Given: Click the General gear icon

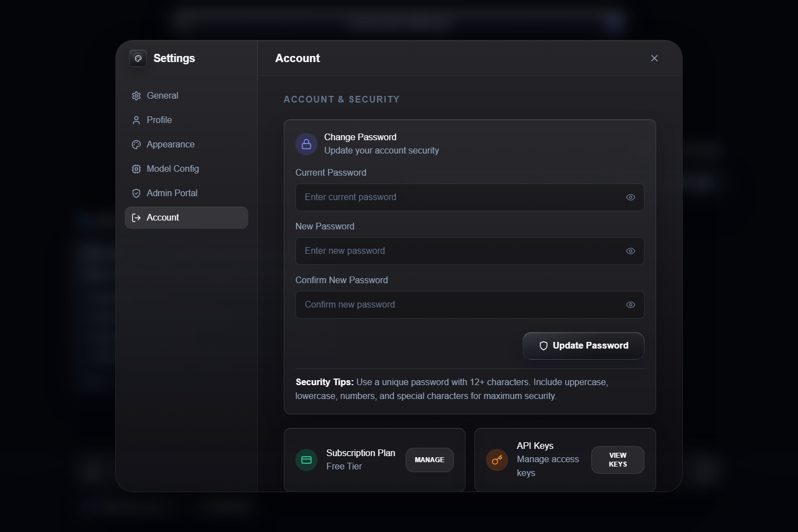Looking at the screenshot, I should (x=136, y=96).
